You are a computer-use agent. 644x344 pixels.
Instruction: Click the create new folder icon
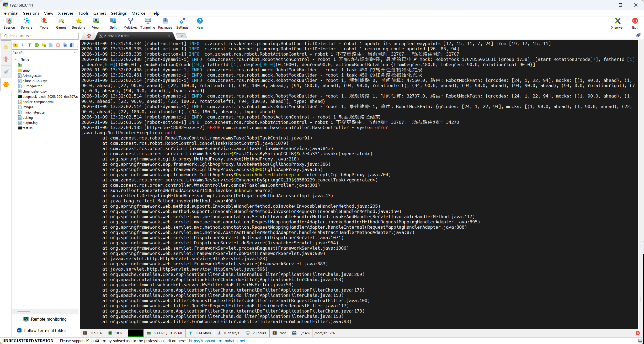pyautogui.click(x=44, y=45)
